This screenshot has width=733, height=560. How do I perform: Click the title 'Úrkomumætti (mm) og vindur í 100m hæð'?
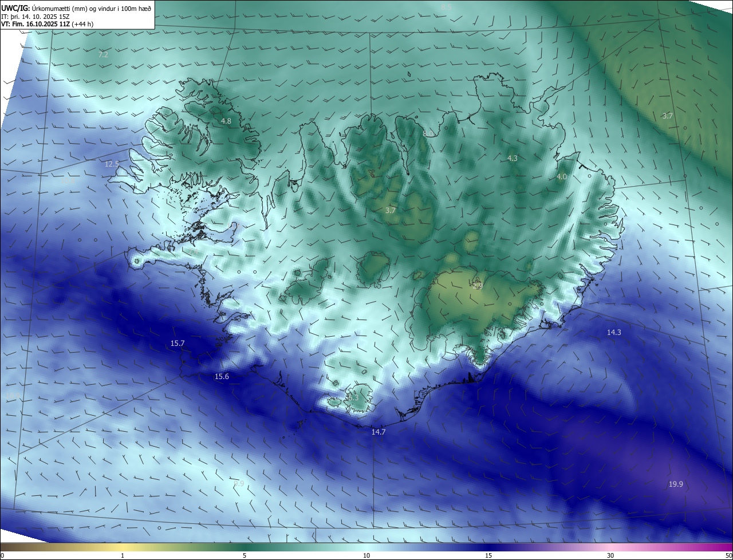(x=92, y=7)
